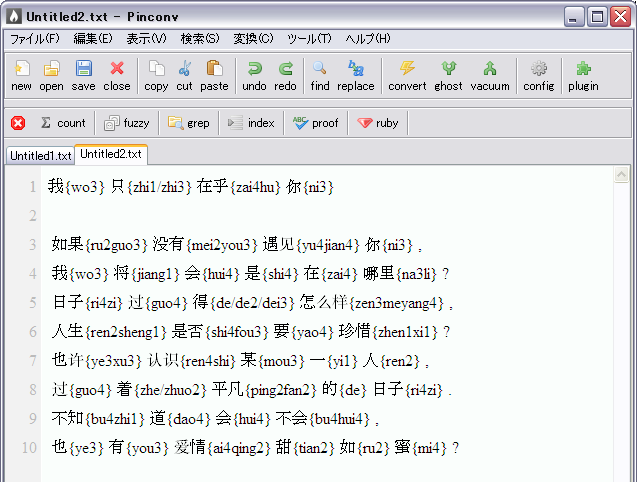637x482 pixels.
Task: Click the scrollbar up arrow
Action: (x=621, y=175)
